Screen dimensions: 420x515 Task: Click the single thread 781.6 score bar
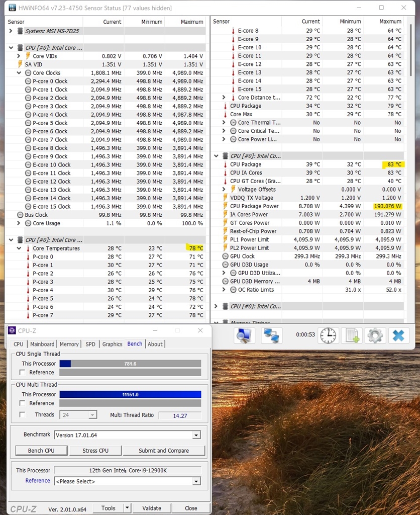click(130, 364)
